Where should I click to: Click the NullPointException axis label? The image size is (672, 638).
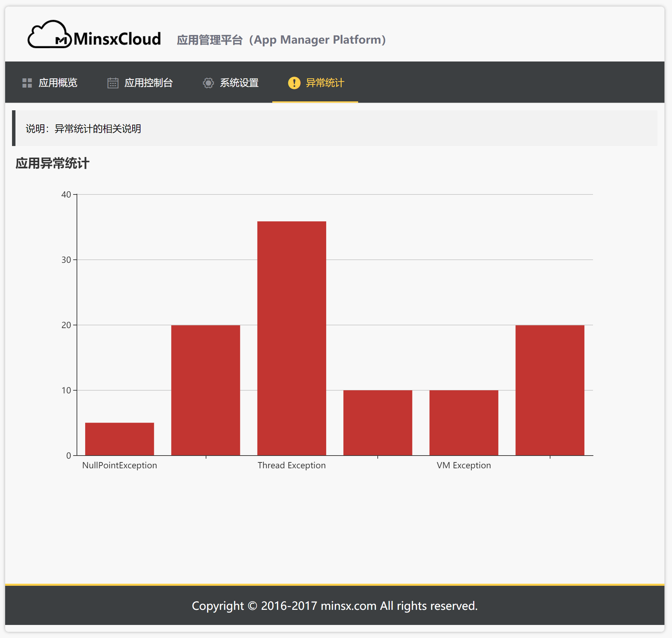(x=119, y=465)
